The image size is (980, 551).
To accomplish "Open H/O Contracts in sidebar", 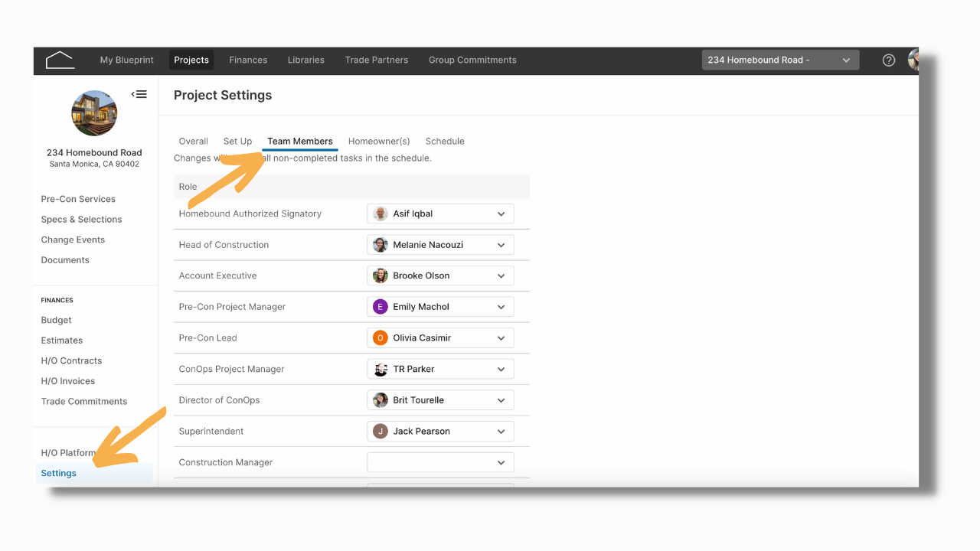I will [71, 360].
